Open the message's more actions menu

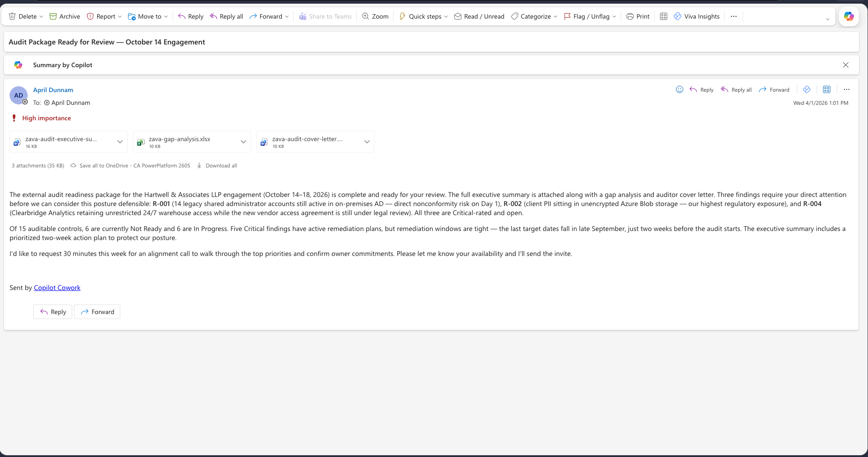click(x=847, y=89)
